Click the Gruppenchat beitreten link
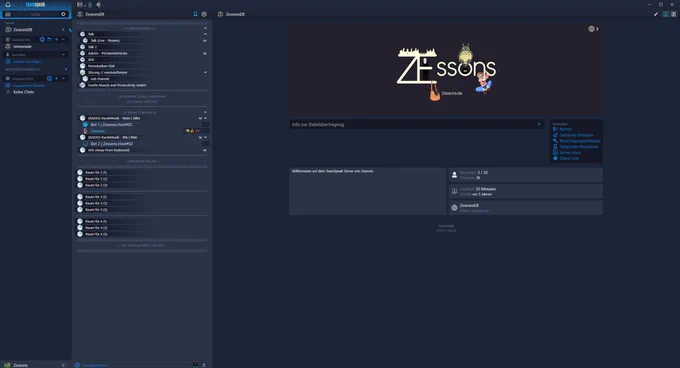This screenshot has height=368, width=680. pyautogui.click(x=29, y=85)
